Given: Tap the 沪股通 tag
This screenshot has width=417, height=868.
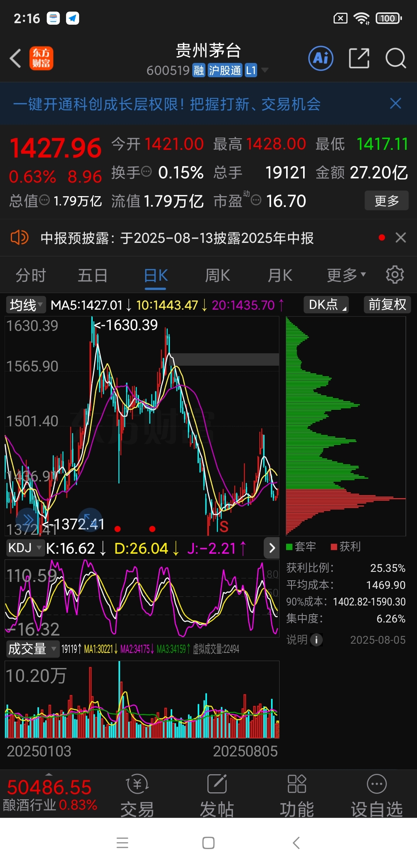Looking at the screenshot, I should pyautogui.click(x=225, y=70).
